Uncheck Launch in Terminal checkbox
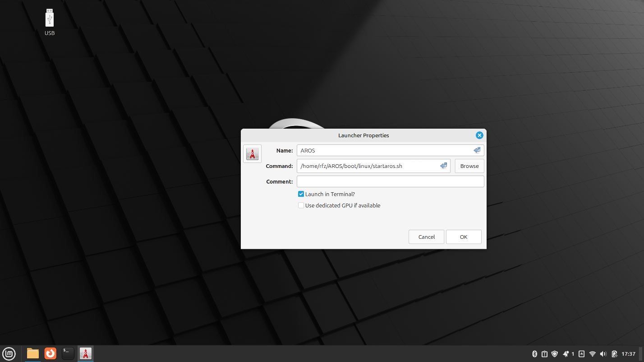This screenshot has width=644, height=362. [301, 194]
